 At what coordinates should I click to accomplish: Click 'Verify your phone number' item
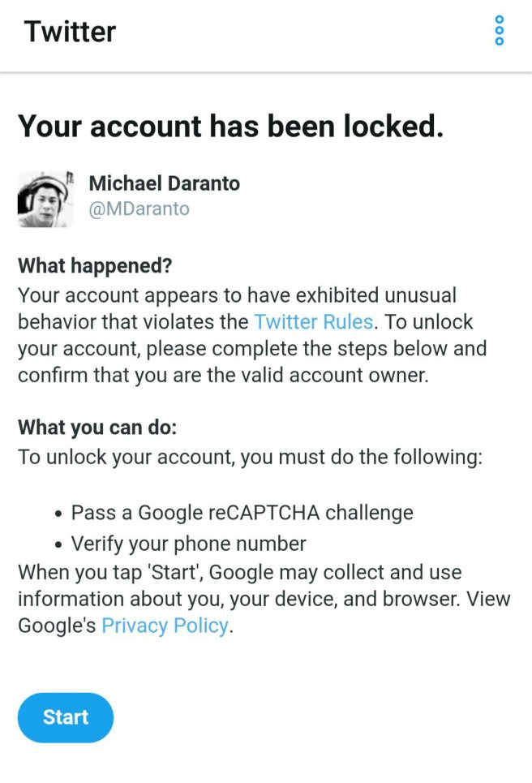click(x=188, y=543)
